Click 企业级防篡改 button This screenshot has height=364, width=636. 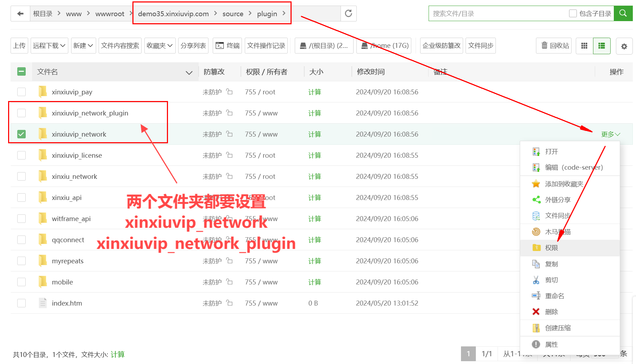(x=442, y=45)
